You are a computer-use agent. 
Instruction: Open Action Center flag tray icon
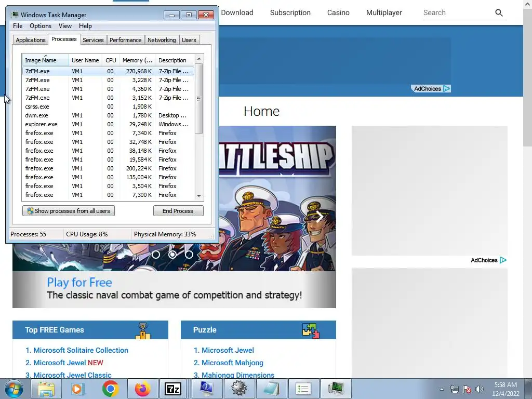click(x=467, y=389)
